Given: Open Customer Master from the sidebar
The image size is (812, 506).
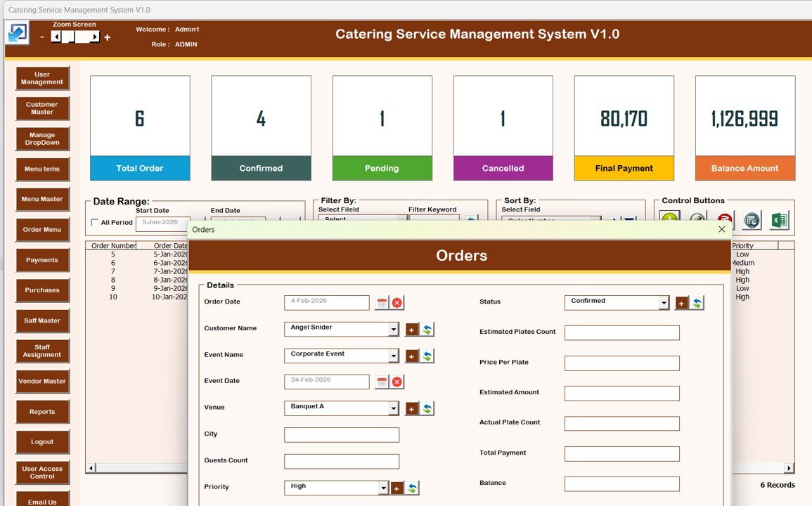Looking at the screenshot, I should pyautogui.click(x=42, y=108).
